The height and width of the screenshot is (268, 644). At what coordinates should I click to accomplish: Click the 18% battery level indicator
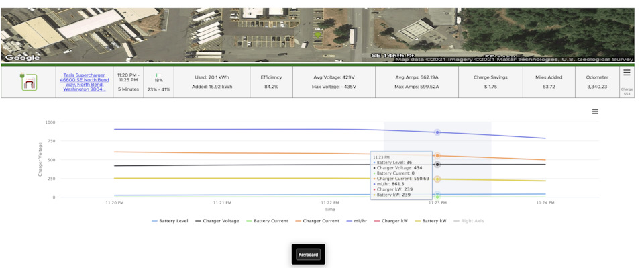[x=158, y=78]
